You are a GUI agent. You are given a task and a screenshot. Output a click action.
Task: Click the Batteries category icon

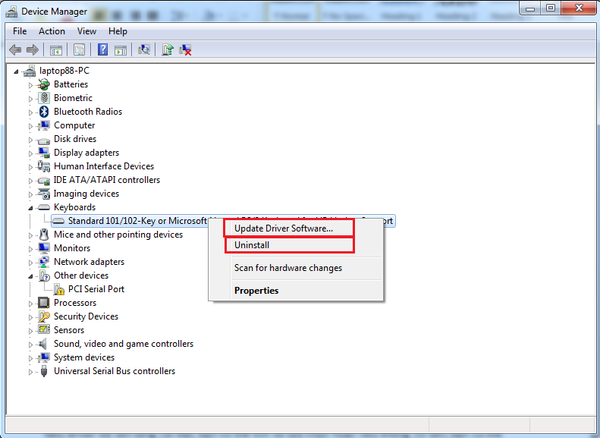tap(44, 84)
